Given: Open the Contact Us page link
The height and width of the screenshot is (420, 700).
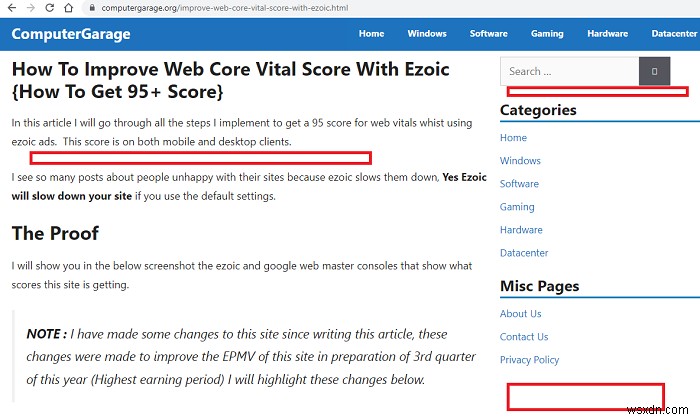Looking at the screenshot, I should click(524, 337).
